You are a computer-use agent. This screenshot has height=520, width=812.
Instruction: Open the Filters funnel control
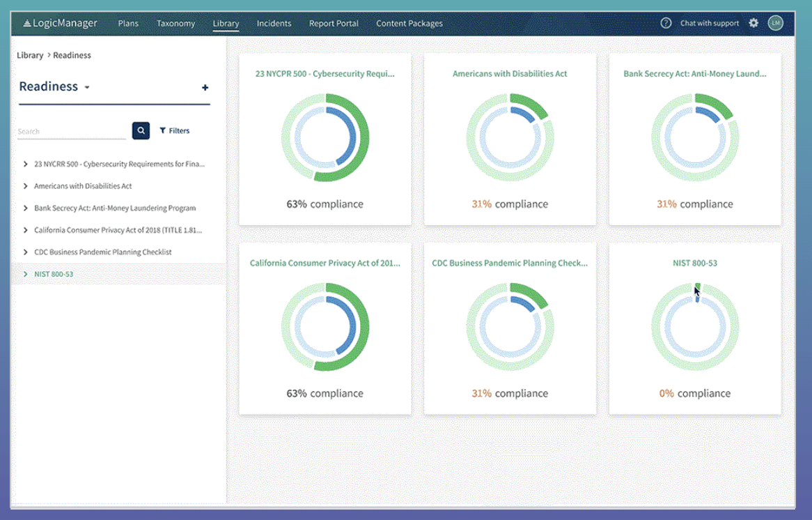[x=174, y=130]
